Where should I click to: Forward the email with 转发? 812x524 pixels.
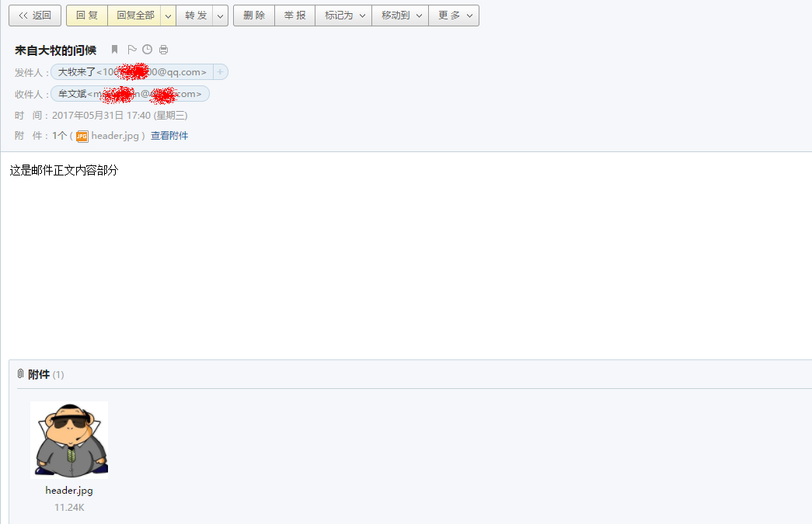[x=195, y=16]
